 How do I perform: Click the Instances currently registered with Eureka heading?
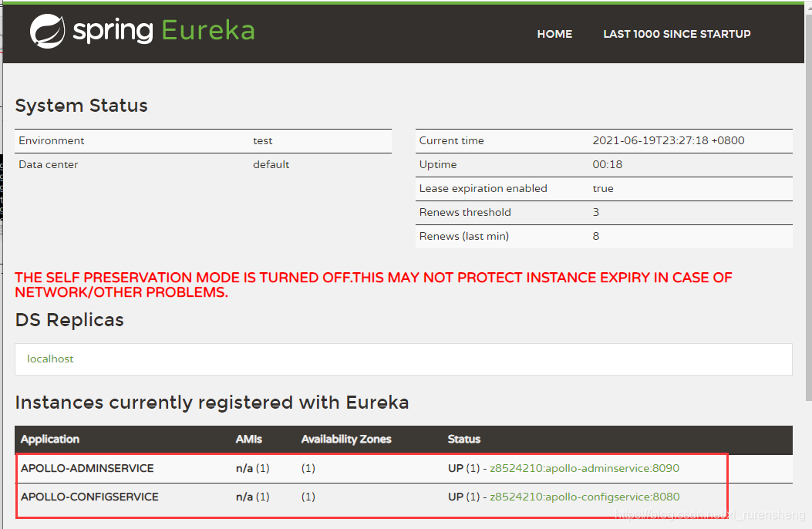(212, 403)
